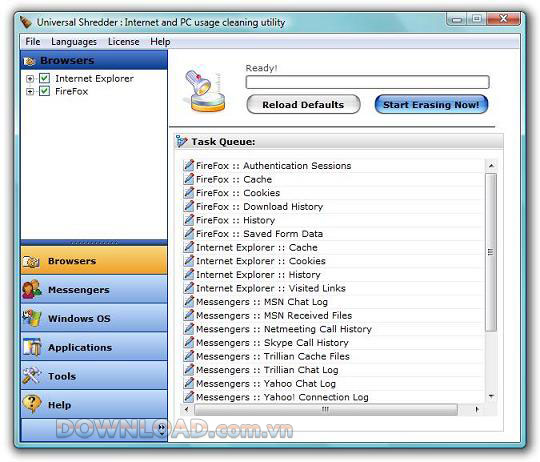Close the Universal Shredder window
This screenshot has width=540, height=462.
click(x=503, y=19)
